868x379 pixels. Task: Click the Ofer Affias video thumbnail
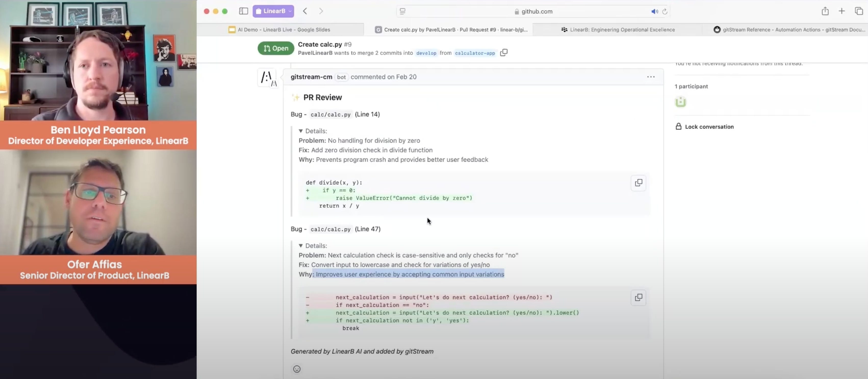pyautogui.click(x=98, y=202)
